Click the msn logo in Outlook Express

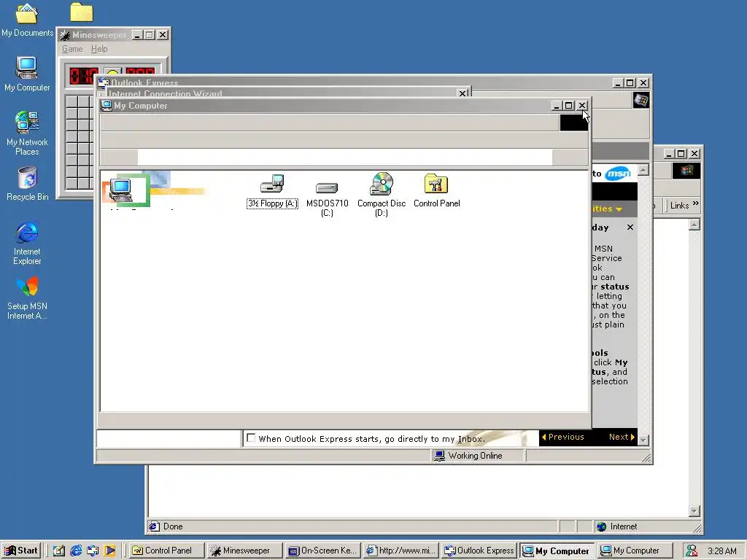pyautogui.click(x=618, y=174)
